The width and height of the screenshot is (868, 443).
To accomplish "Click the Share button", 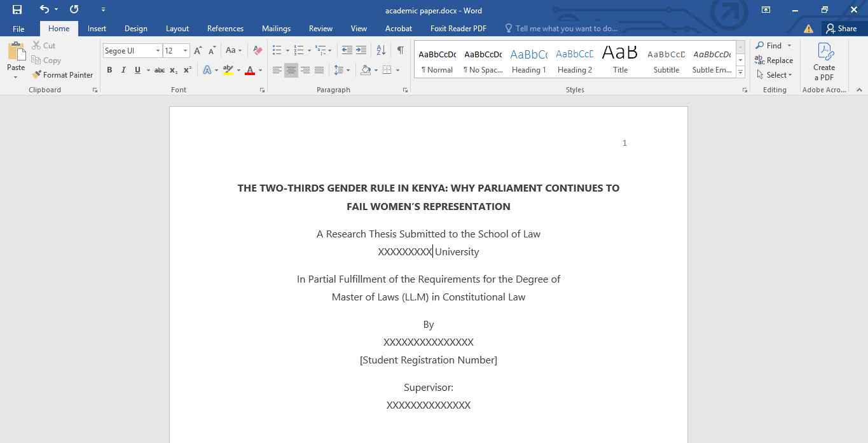I will click(841, 29).
